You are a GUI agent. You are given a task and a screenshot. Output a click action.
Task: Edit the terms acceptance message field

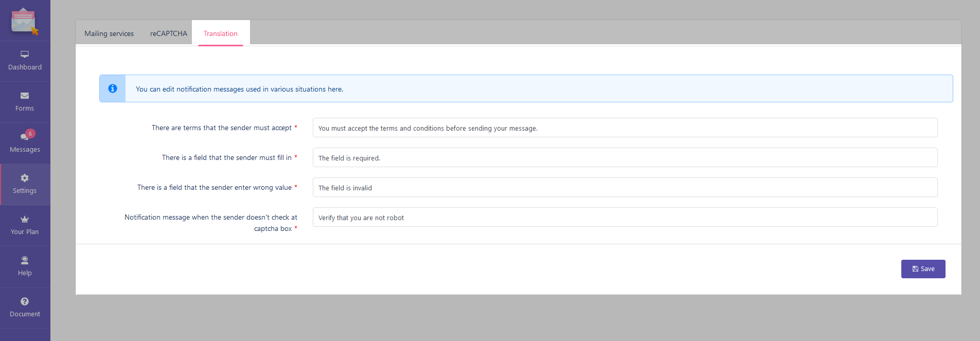pyautogui.click(x=625, y=128)
